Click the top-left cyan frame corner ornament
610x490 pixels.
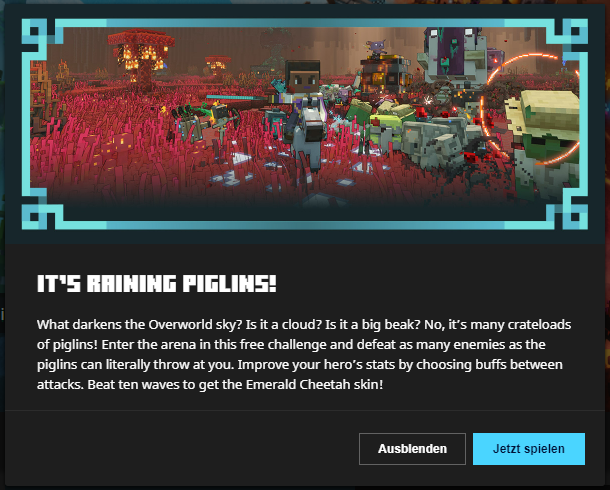click(x=37, y=34)
